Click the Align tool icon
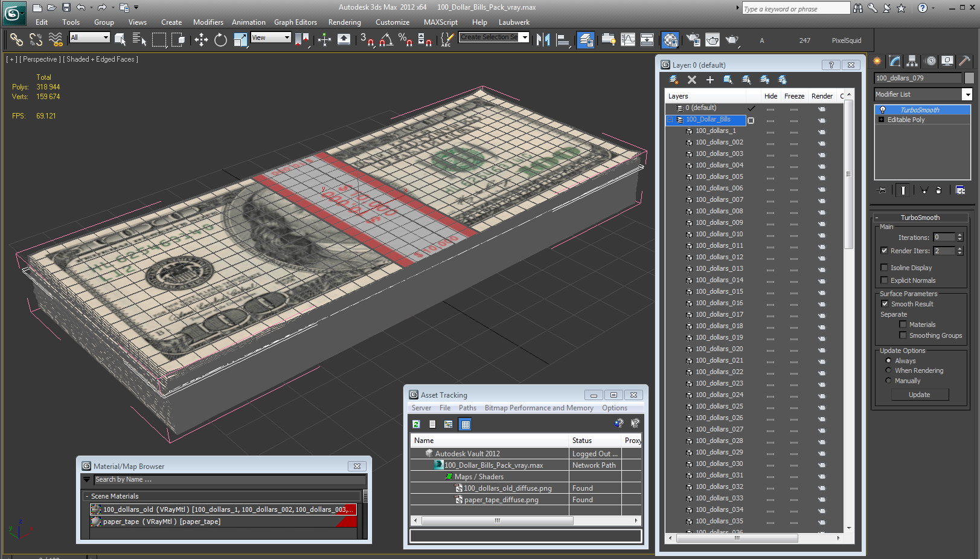The width and height of the screenshot is (980, 559). tap(563, 40)
